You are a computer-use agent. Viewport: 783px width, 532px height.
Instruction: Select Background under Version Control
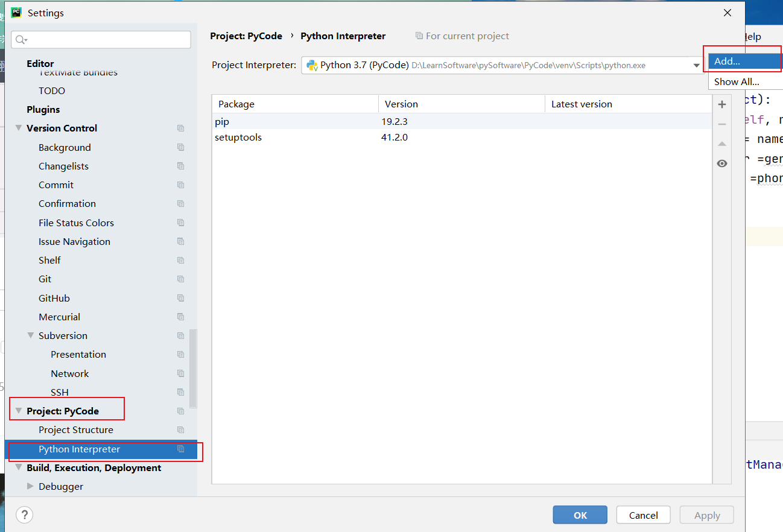(x=65, y=147)
